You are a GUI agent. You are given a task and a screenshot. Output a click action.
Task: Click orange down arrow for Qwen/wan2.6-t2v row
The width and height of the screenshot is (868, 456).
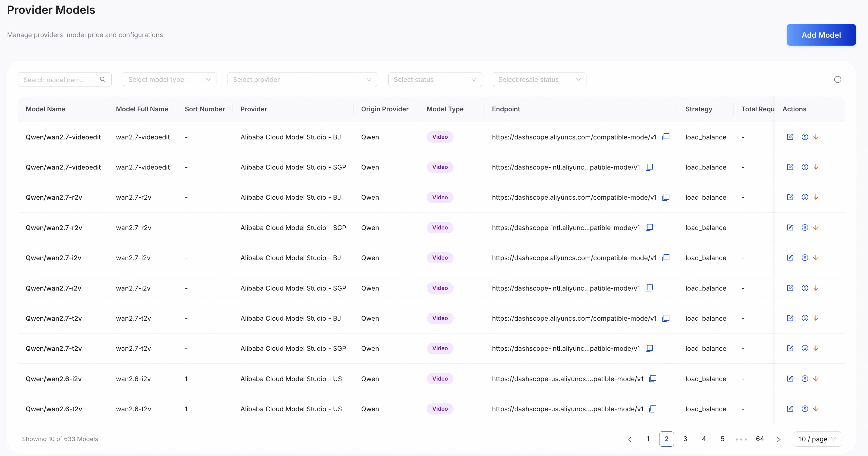(816, 409)
